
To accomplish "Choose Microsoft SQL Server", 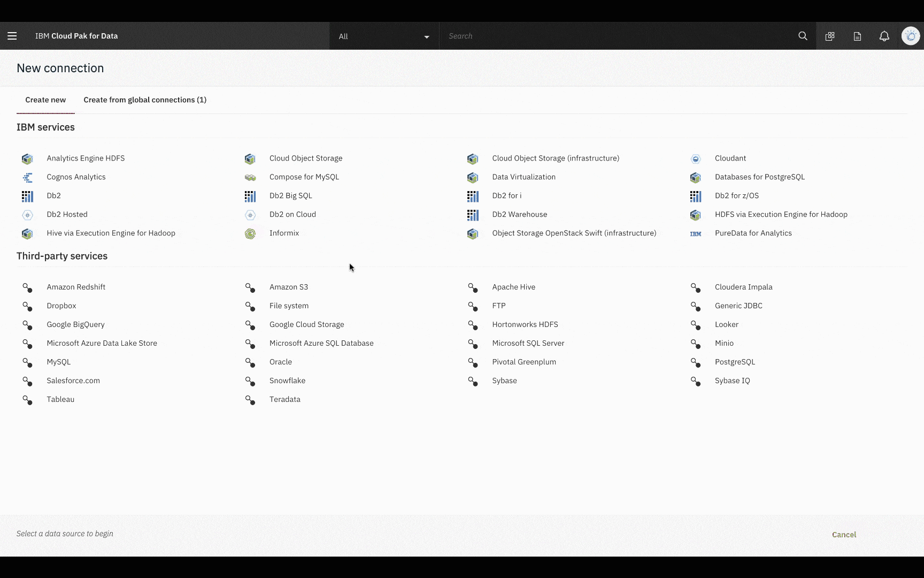I will (528, 343).
